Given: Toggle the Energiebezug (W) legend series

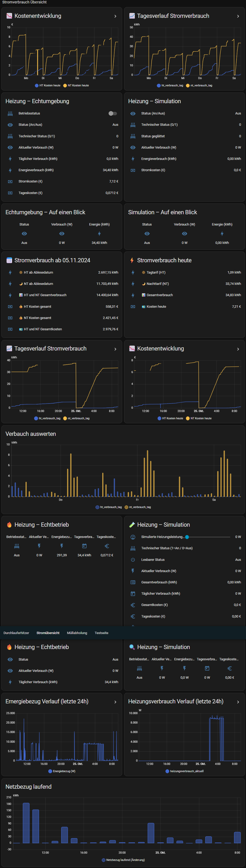Looking at the screenshot, I should 62,771.
